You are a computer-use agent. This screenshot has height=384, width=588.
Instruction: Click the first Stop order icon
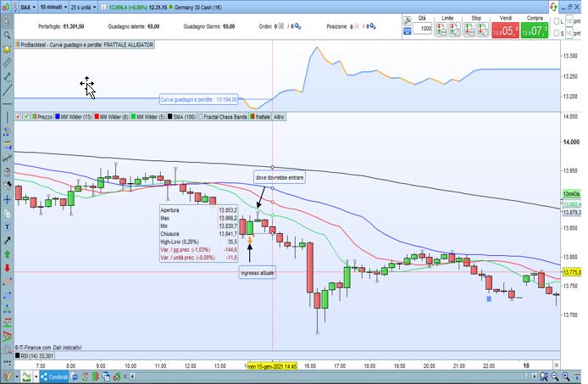pyautogui.click(x=469, y=30)
